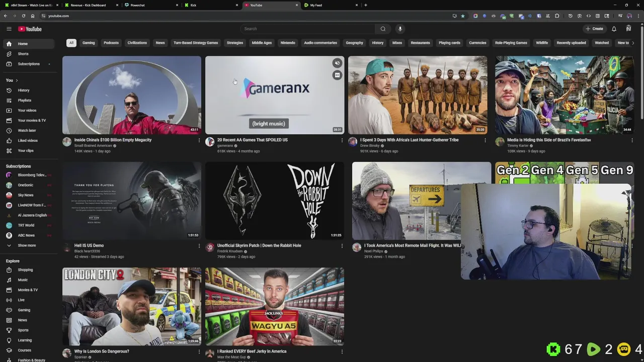This screenshot has width=644, height=362.
Task: Reload page with browser refresh button
Action: pos(24,16)
